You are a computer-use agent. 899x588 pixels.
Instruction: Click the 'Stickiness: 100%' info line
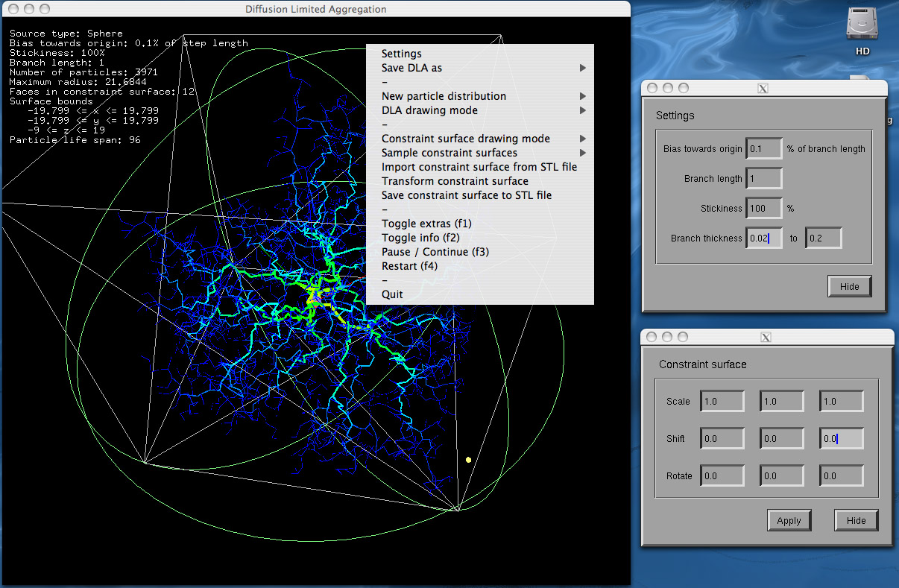click(57, 53)
